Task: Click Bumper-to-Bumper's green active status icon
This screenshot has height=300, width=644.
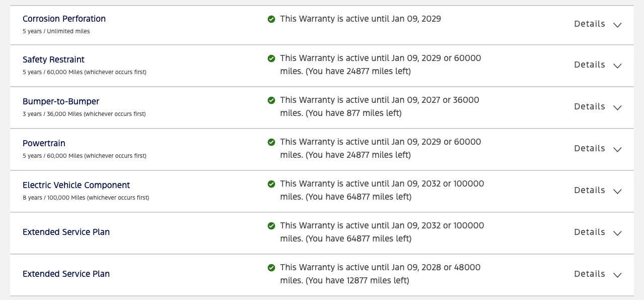Action: (271, 100)
